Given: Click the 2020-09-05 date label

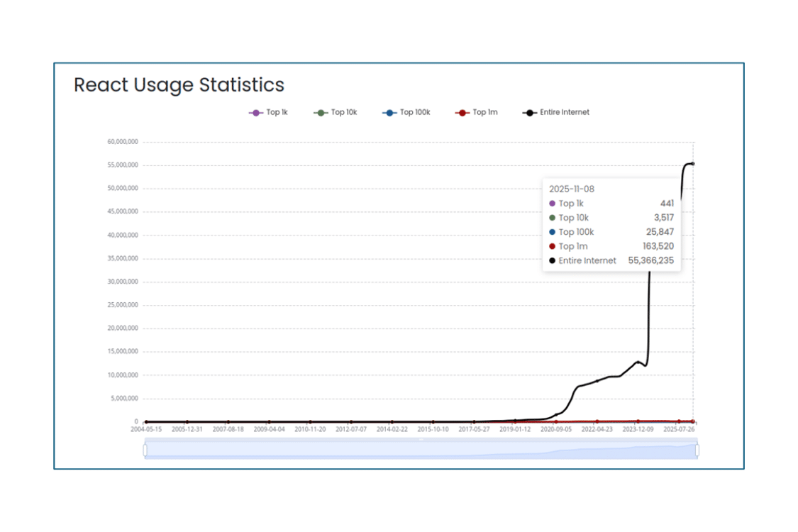Looking at the screenshot, I should pos(556,429).
